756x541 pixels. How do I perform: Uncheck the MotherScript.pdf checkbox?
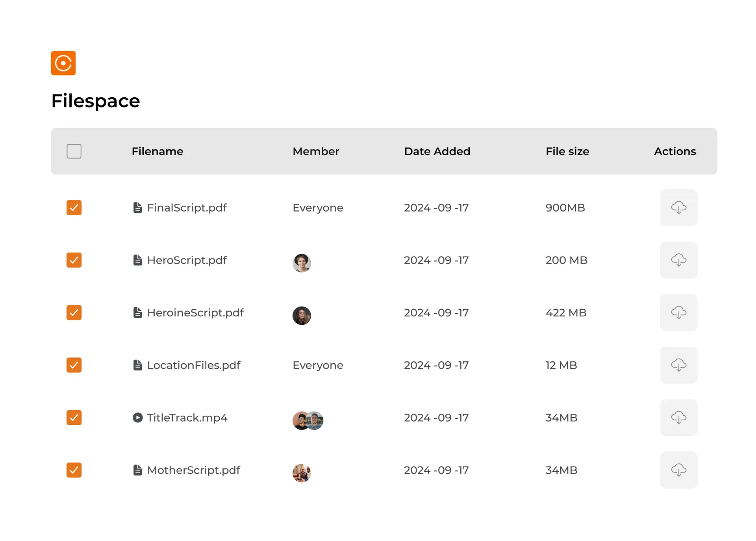click(74, 470)
